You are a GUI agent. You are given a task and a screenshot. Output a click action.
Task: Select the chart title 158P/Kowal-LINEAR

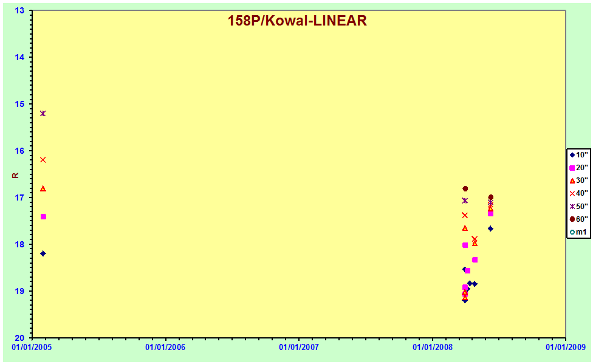point(297,21)
